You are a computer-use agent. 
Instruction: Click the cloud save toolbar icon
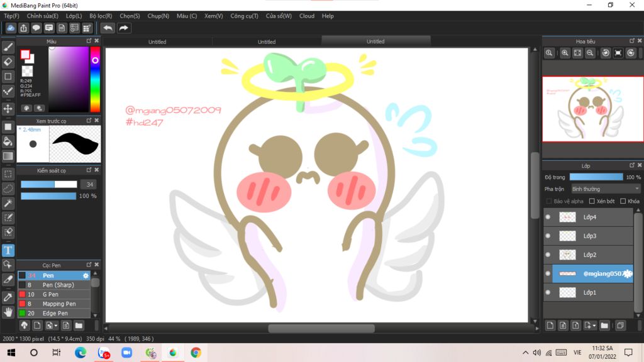coord(11,28)
